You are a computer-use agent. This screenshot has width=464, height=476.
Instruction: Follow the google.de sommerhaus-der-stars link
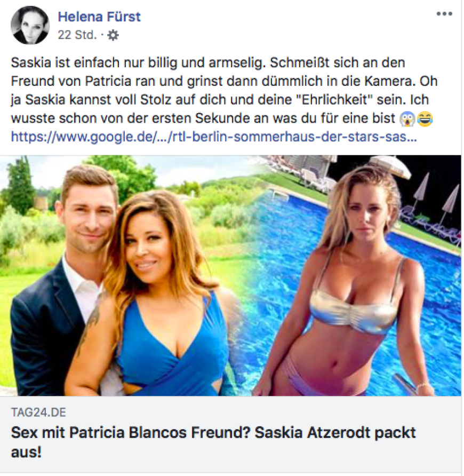click(214, 137)
